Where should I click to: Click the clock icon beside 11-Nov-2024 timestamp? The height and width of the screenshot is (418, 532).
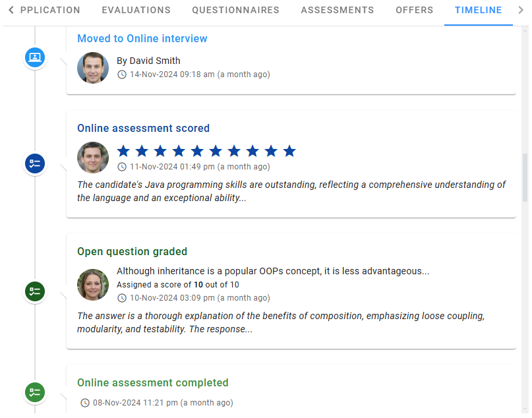pyautogui.click(x=122, y=167)
